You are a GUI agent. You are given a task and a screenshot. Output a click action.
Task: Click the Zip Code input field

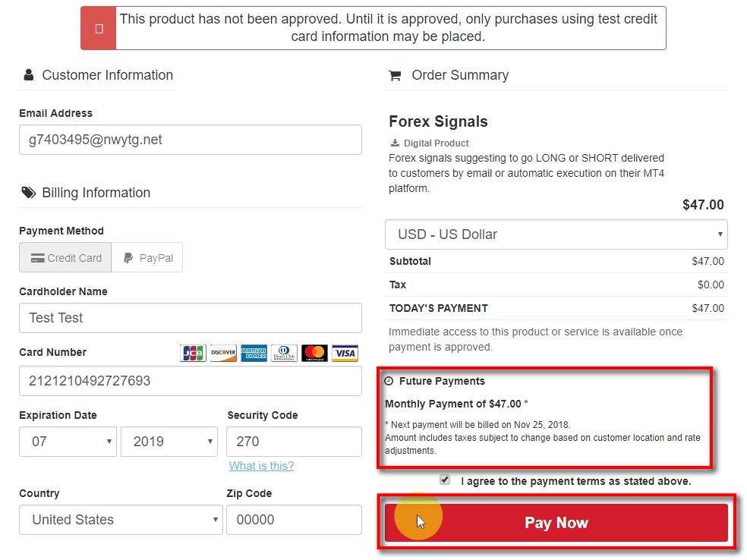294,520
